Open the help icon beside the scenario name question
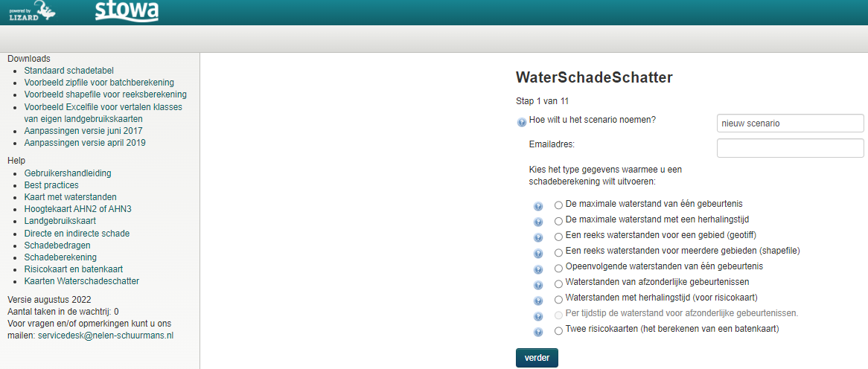868x369 pixels. (521, 123)
